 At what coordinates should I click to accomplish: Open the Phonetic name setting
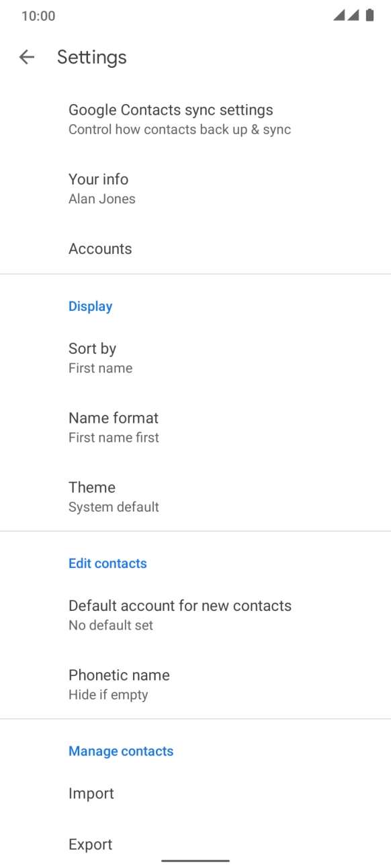tap(195, 684)
